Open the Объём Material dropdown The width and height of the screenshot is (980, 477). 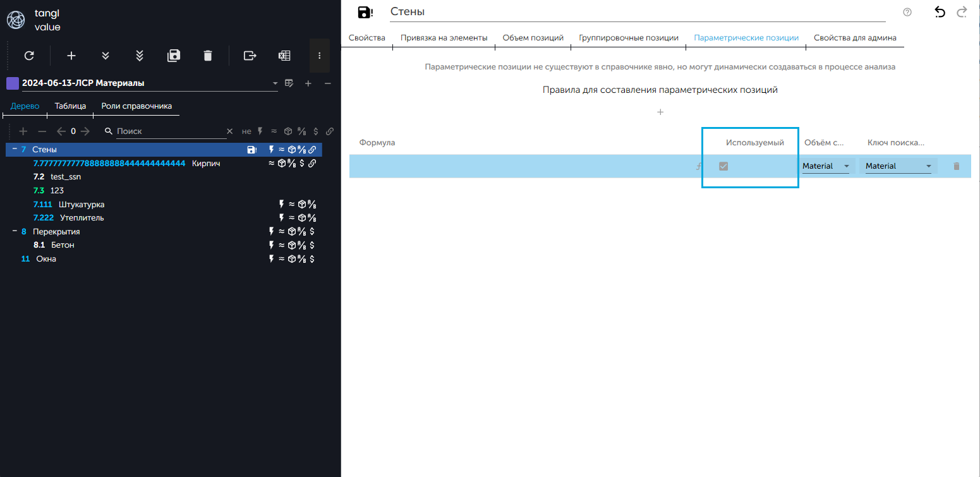[826, 166]
